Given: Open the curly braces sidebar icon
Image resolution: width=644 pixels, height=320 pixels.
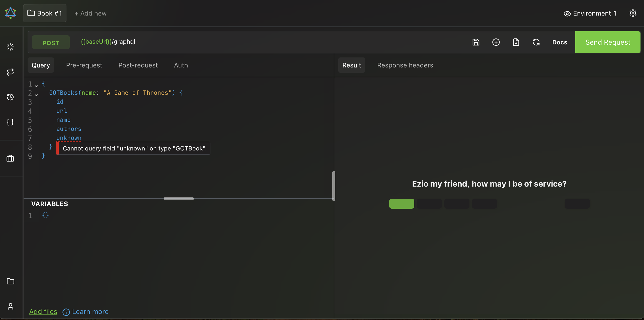Looking at the screenshot, I should coord(10,122).
